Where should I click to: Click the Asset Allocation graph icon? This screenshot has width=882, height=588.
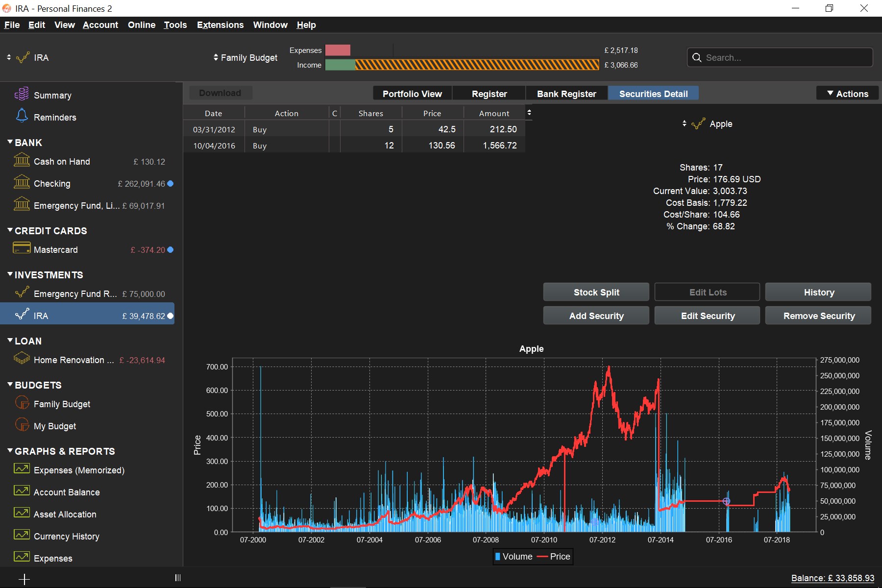[x=22, y=513]
